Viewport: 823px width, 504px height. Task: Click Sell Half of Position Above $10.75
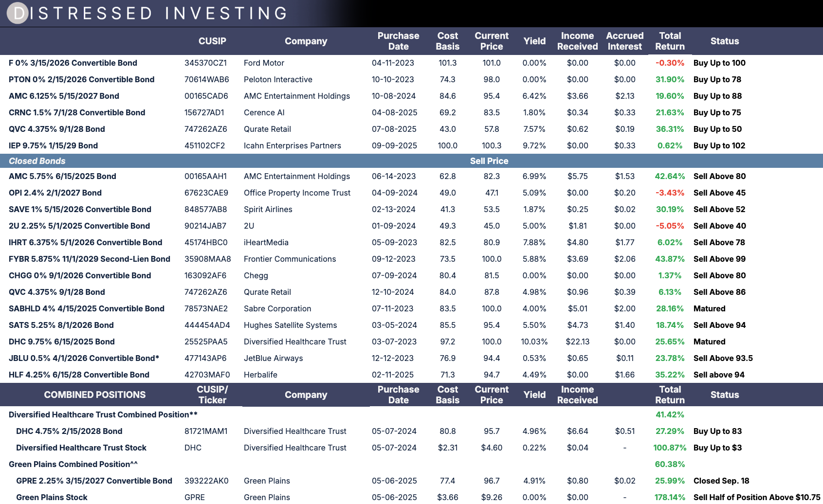(757, 497)
